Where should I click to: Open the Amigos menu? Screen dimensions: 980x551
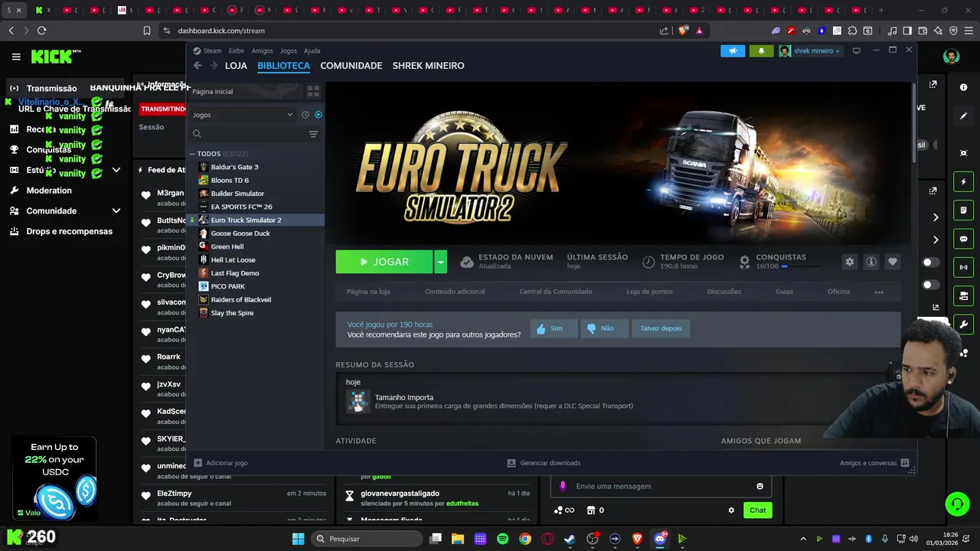click(262, 51)
